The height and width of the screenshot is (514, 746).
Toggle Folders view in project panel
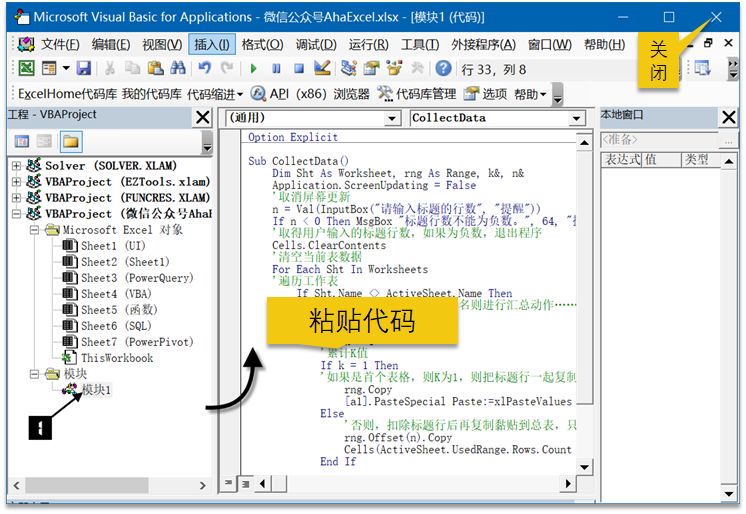(70, 141)
